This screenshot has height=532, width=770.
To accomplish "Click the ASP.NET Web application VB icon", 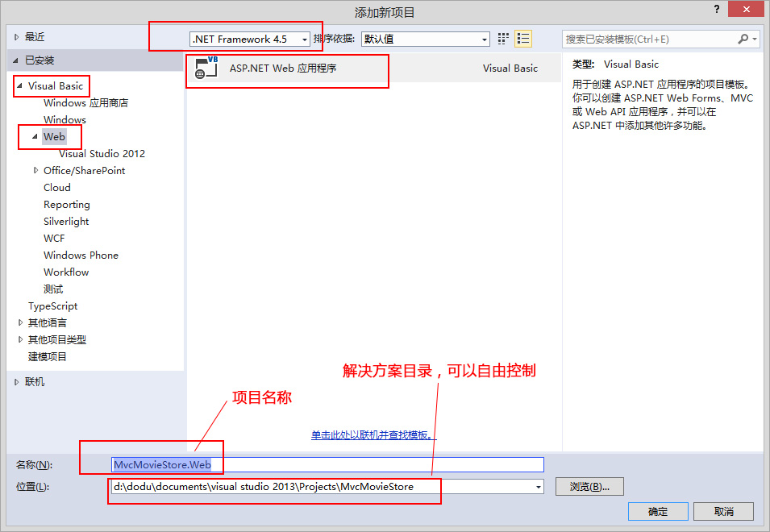I will 206,67.
